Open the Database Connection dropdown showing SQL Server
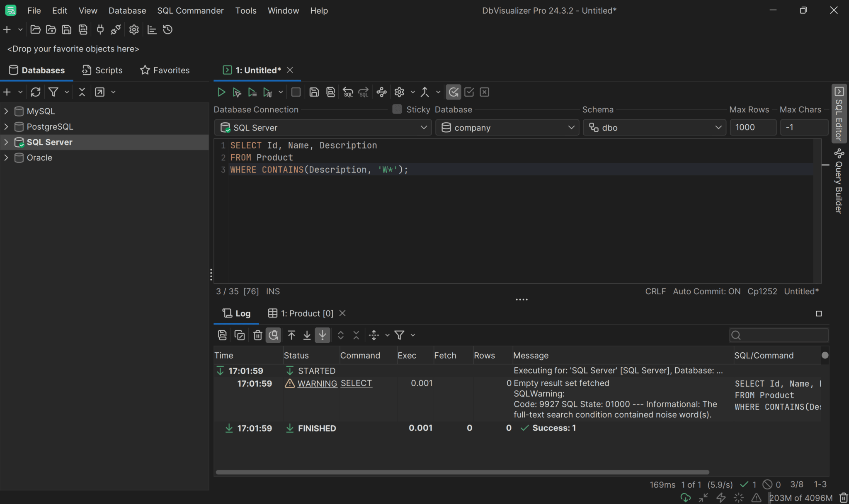This screenshot has height=504, width=849. pyautogui.click(x=323, y=128)
